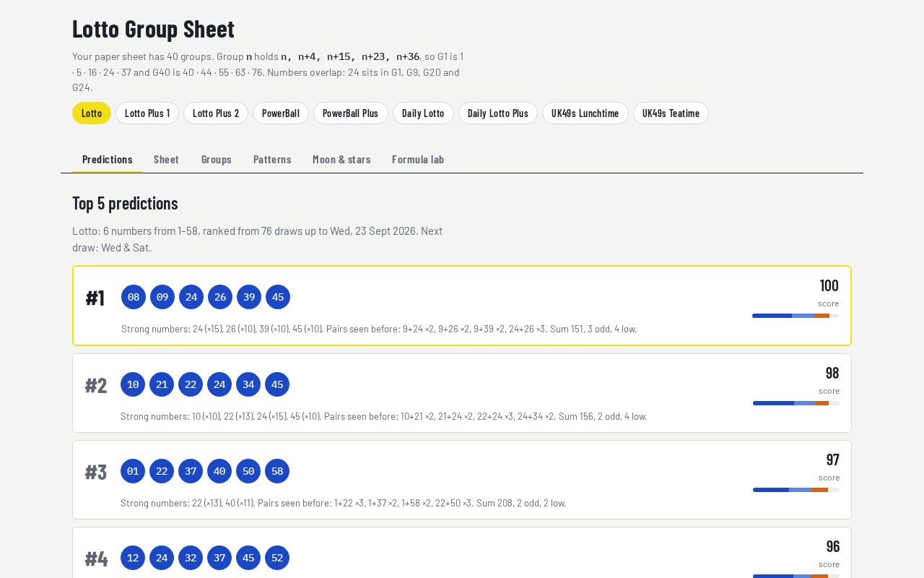Screen dimensions: 924x578
Task: Switch to Lotto Plus 1 game
Action: (x=147, y=113)
